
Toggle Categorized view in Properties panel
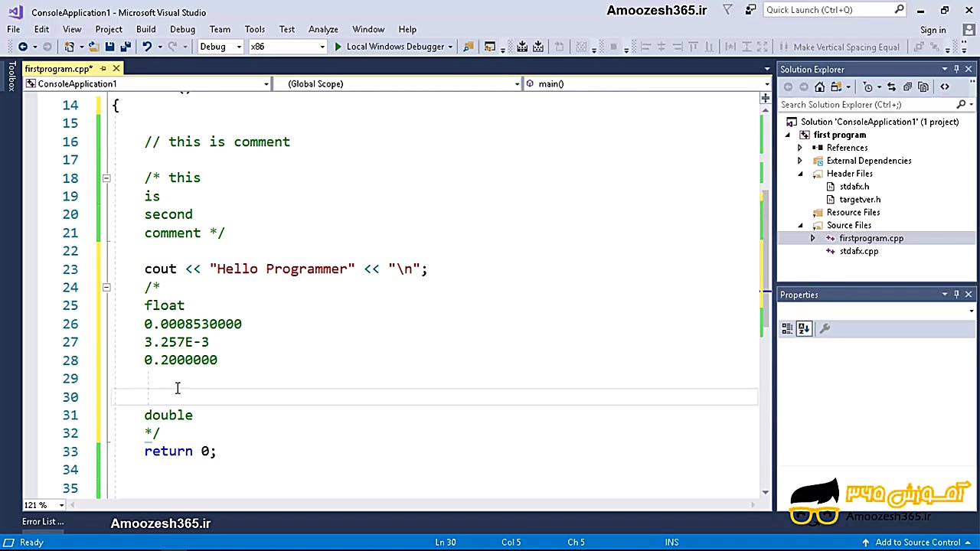(787, 328)
